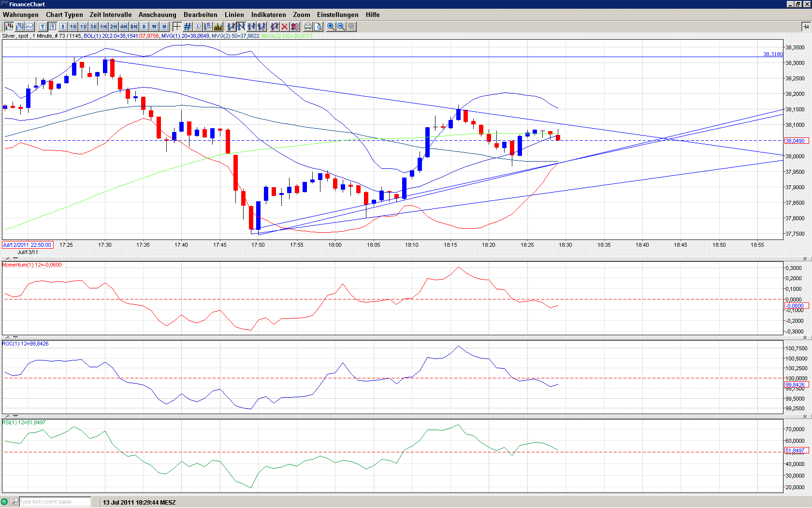Screen dimensions: 812x508
Task: Switch to 10 minute interval
Action: click(x=73, y=27)
